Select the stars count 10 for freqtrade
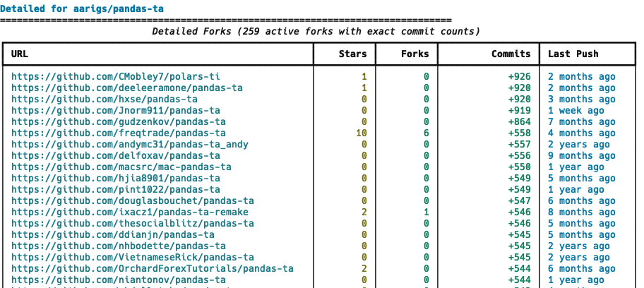Screen dimensions: 644x288 [x=362, y=133]
